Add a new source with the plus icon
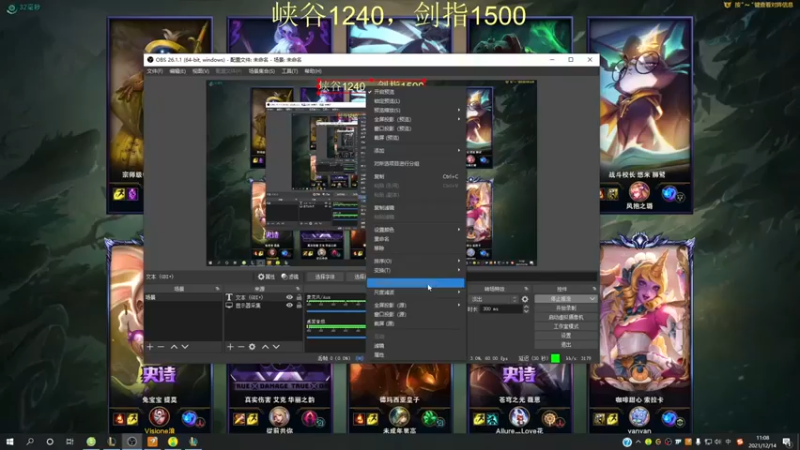This screenshot has height=450, width=800. click(x=230, y=347)
